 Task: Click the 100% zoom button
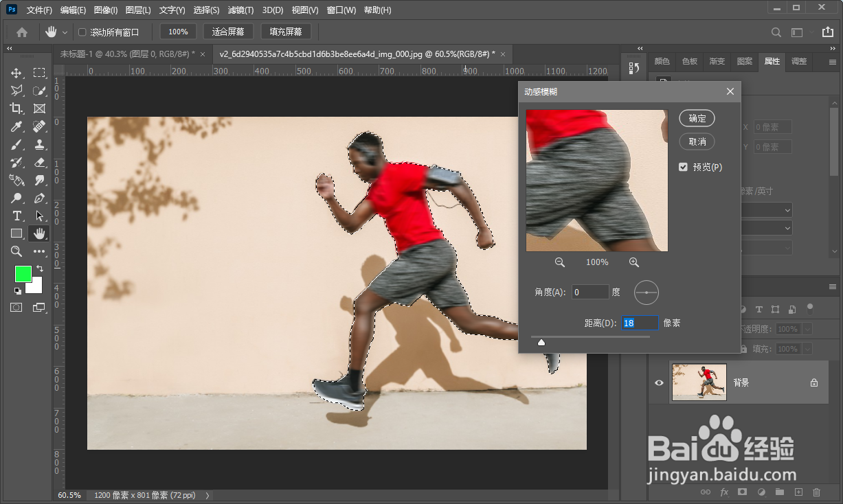179,32
